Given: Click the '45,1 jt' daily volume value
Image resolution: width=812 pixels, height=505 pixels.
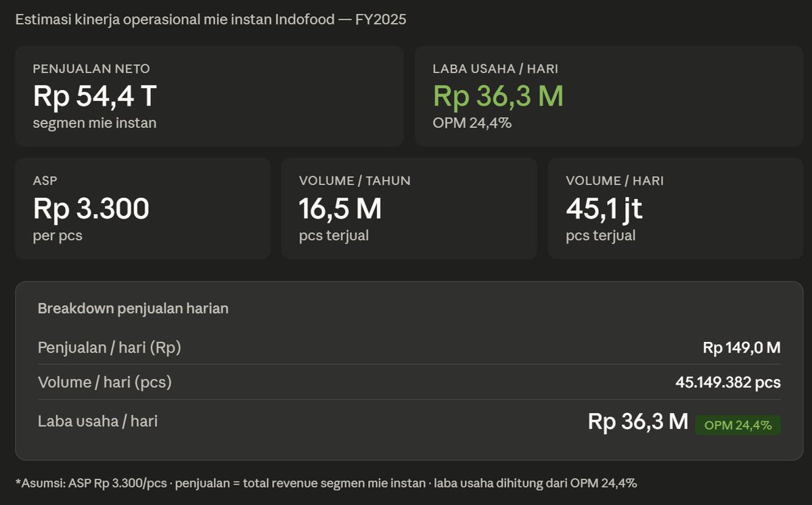Looking at the screenshot, I should [x=604, y=208].
